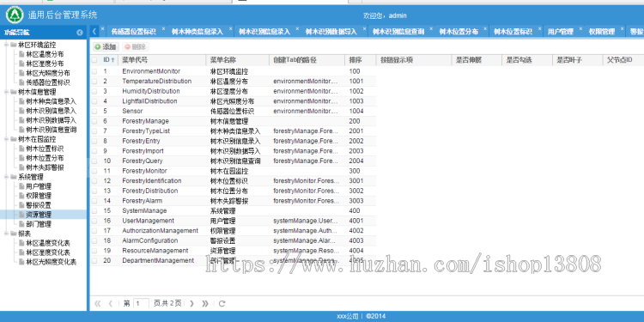Collapse the 报表 tree node

click(x=6, y=234)
